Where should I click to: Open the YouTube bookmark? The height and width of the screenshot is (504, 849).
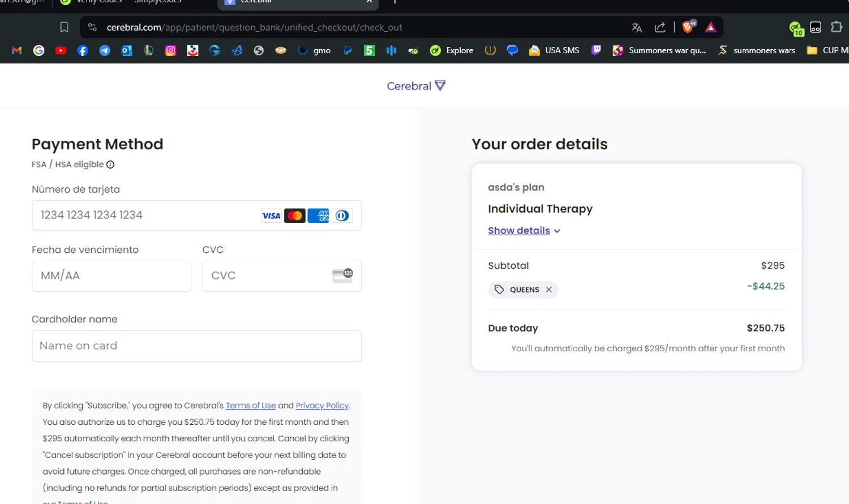coord(61,50)
